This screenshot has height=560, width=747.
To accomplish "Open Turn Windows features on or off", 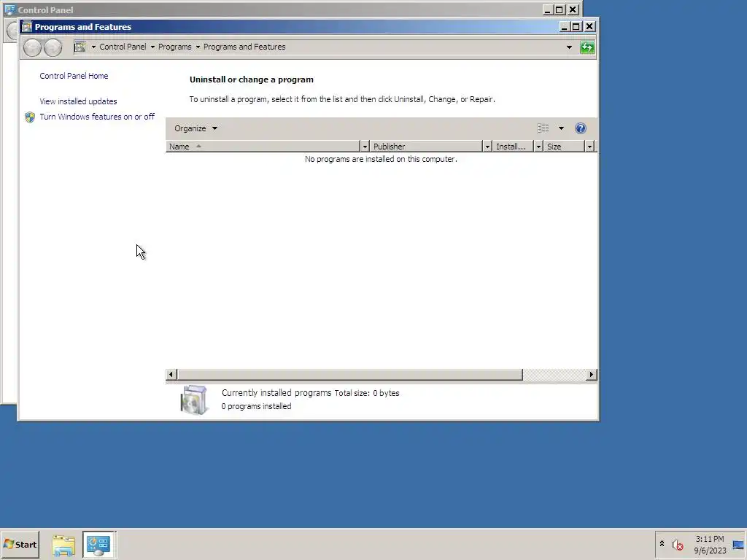I will (97, 117).
